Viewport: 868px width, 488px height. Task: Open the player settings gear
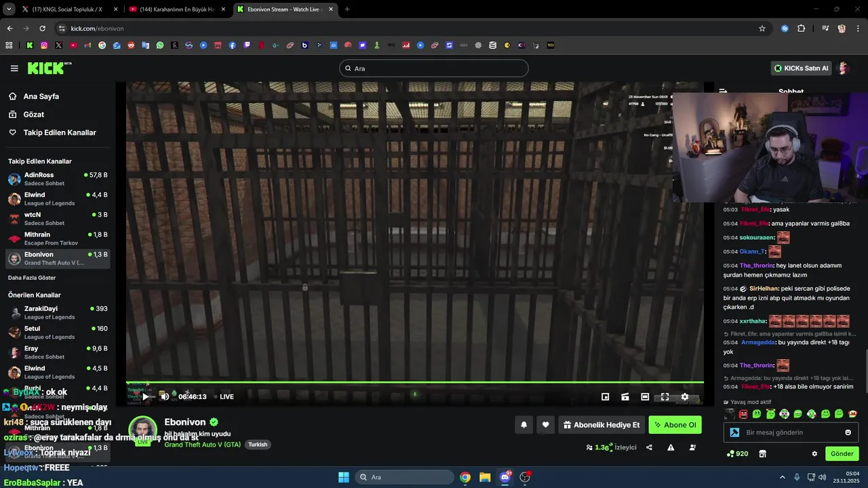pyautogui.click(x=684, y=397)
